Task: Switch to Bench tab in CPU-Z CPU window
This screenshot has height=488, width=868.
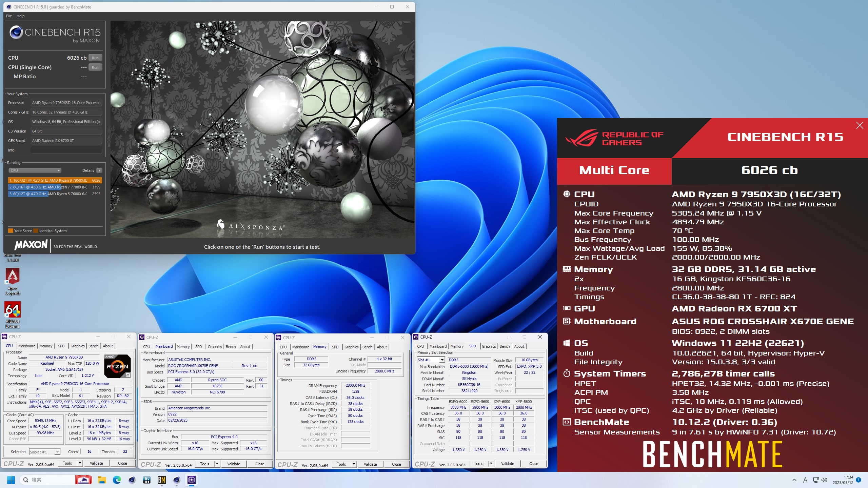Action: 93,346
